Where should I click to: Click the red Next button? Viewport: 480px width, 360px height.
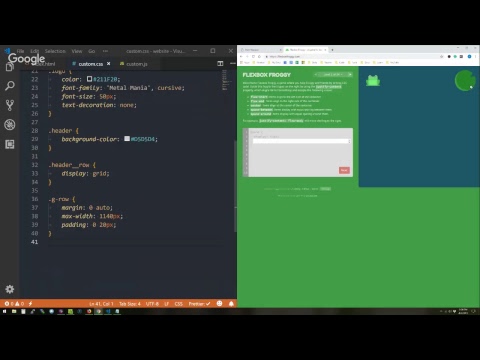[x=344, y=170]
